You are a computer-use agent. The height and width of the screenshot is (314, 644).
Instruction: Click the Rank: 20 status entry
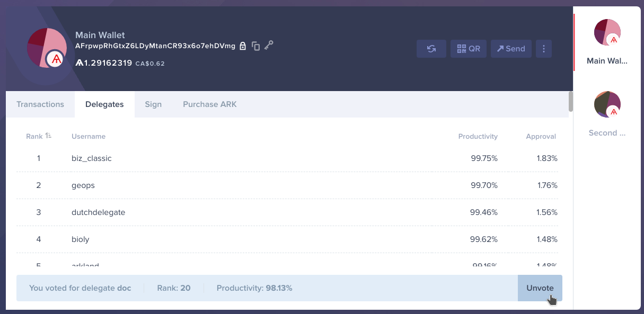tap(174, 288)
